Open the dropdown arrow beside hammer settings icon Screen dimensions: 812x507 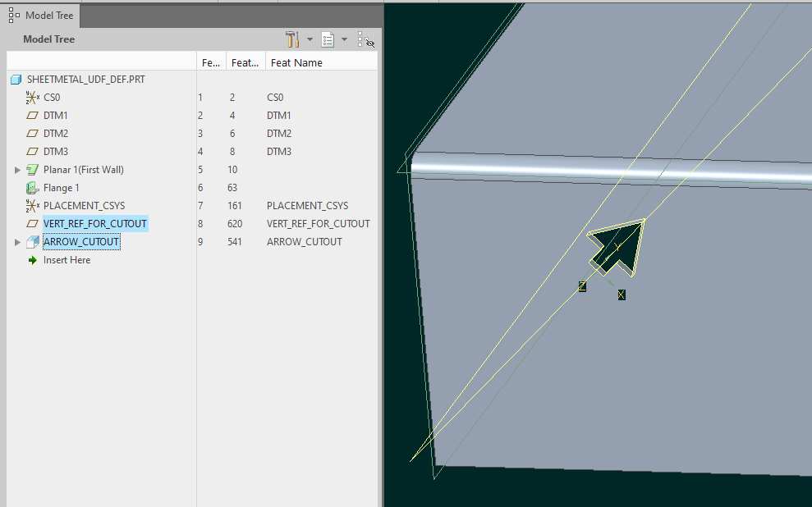[310, 39]
